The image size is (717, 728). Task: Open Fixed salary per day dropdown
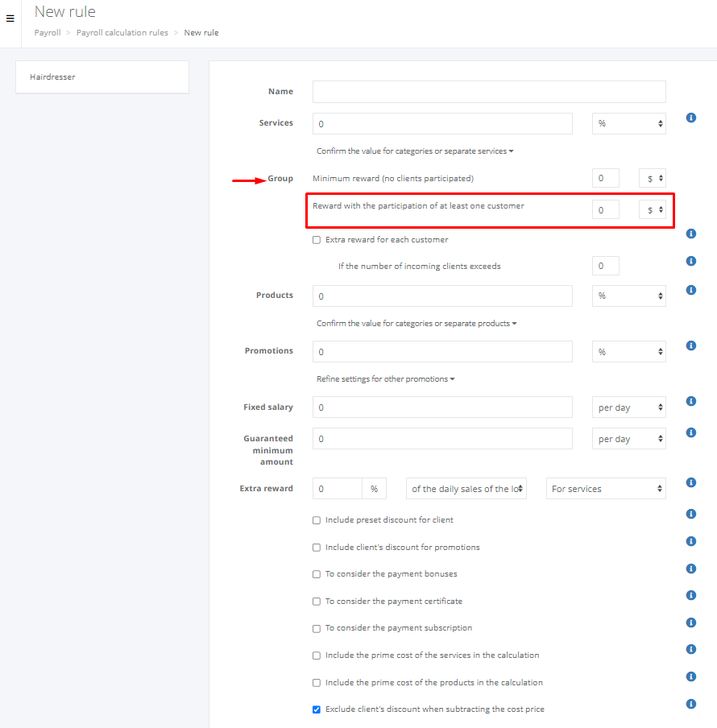pos(628,407)
